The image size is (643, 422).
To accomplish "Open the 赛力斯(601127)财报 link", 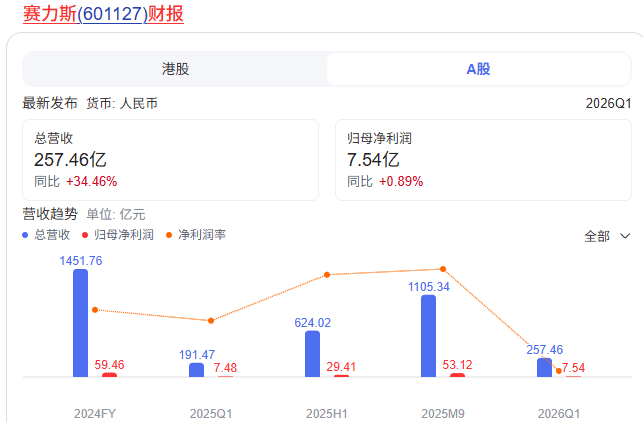I will click(103, 14).
